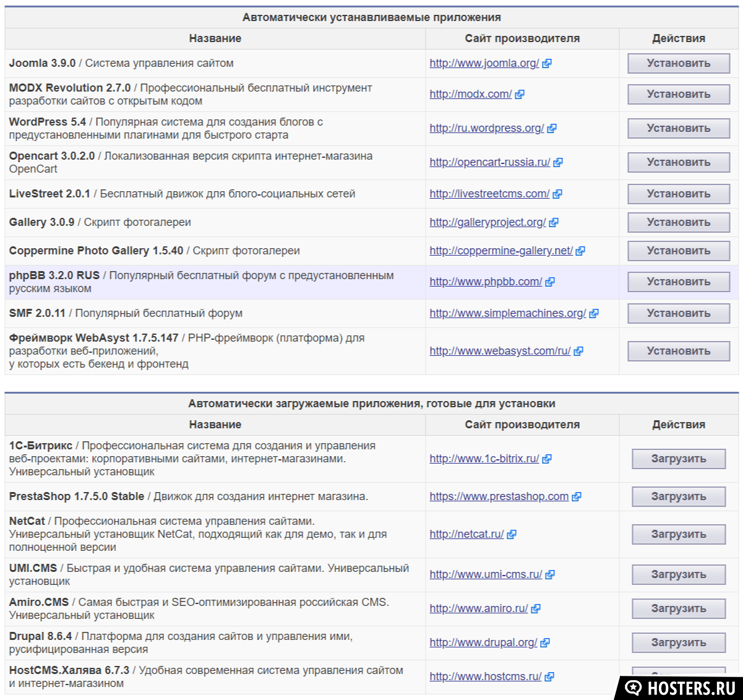Select the UMI.CMS name text
The image size is (743, 700).
tap(33, 568)
